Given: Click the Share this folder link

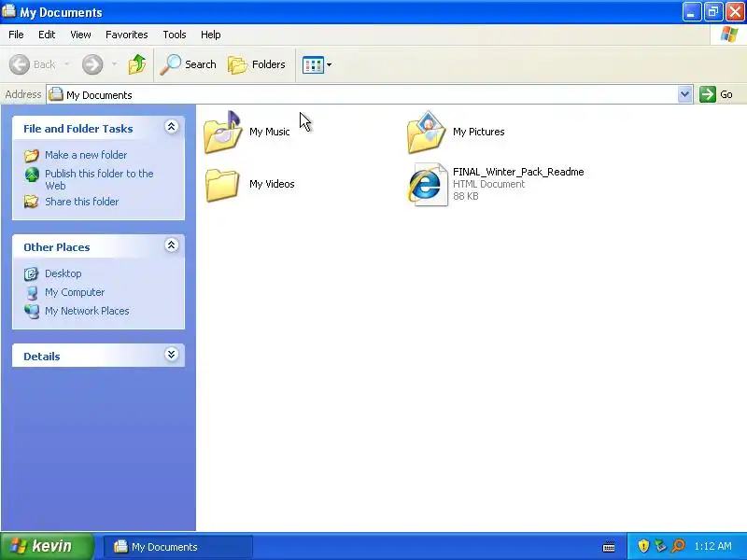Looking at the screenshot, I should 81,202.
